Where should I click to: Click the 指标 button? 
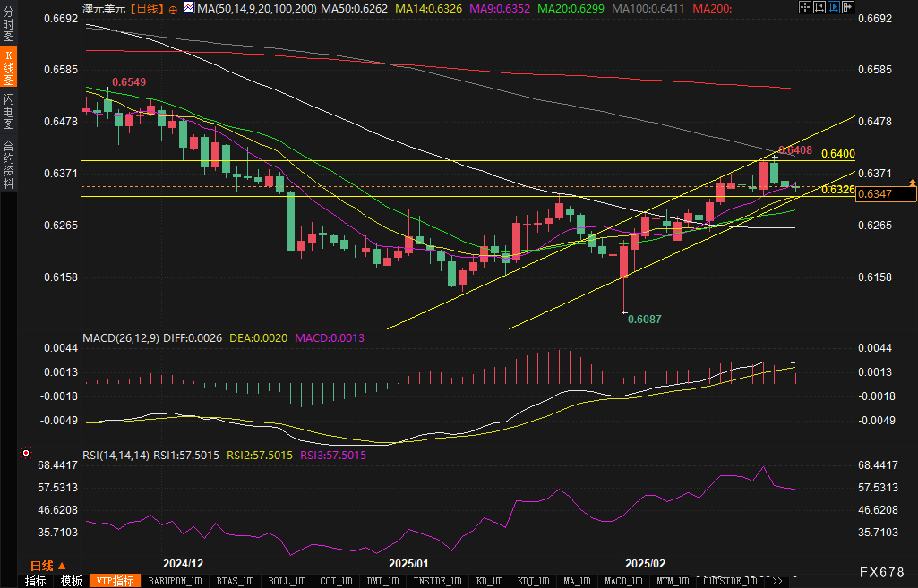point(36,581)
